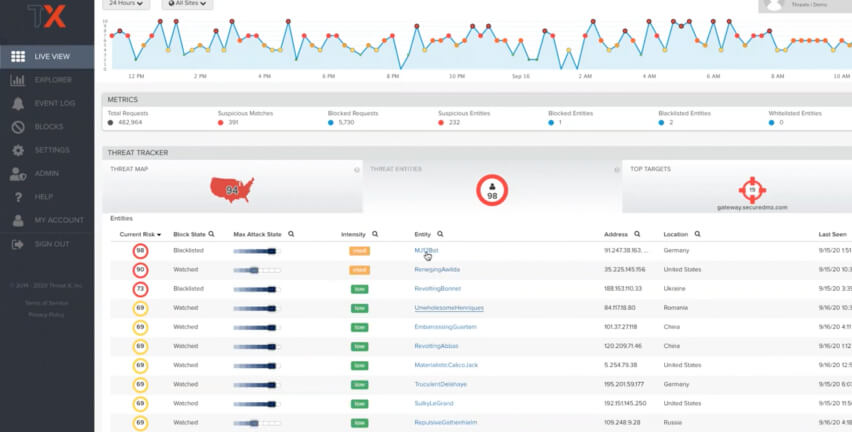Screen dimensions: 852x432
Task: Click the address 192.151.145.250
Action: [625, 403]
